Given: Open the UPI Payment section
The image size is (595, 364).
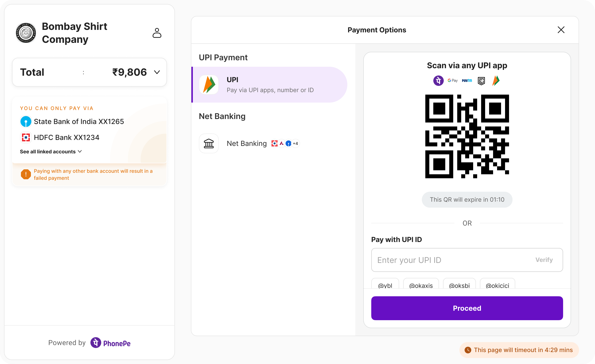Looking at the screenshot, I should [223, 57].
